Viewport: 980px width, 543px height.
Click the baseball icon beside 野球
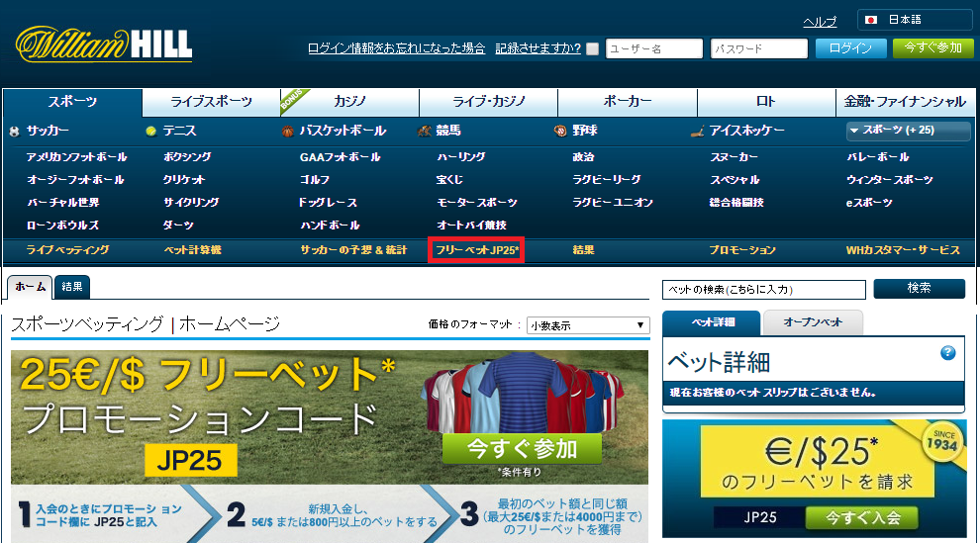click(x=560, y=132)
